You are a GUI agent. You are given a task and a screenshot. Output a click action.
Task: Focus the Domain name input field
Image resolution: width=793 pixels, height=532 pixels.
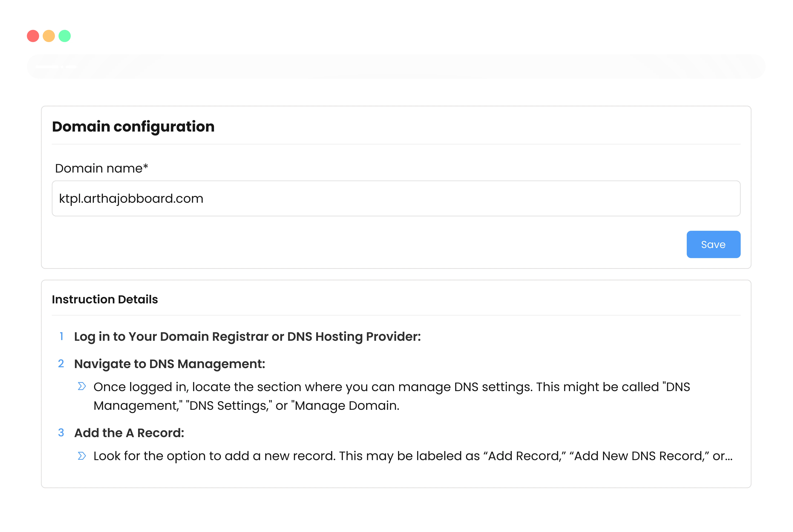(396, 198)
